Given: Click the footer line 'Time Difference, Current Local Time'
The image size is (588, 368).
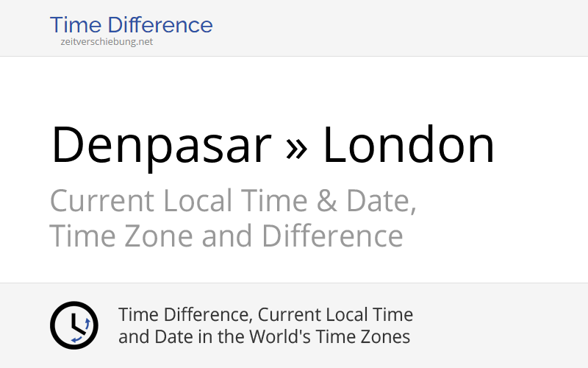Looking at the screenshot, I should click(x=265, y=315).
